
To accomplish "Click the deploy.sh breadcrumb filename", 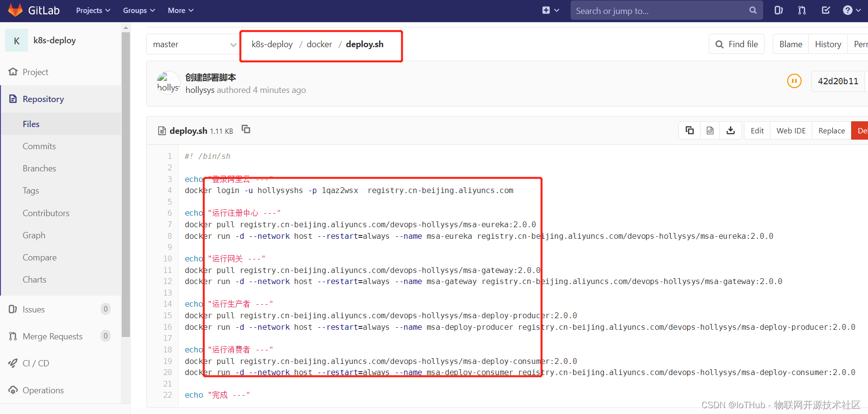I will [365, 44].
